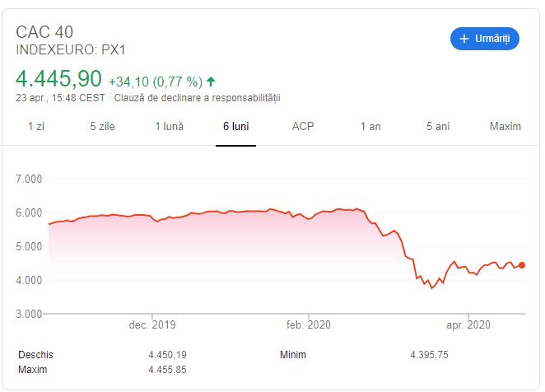The height and width of the screenshot is (392, 545).
Task: Click the chart's lowest point in March
Action: click(x=432, y=288)
